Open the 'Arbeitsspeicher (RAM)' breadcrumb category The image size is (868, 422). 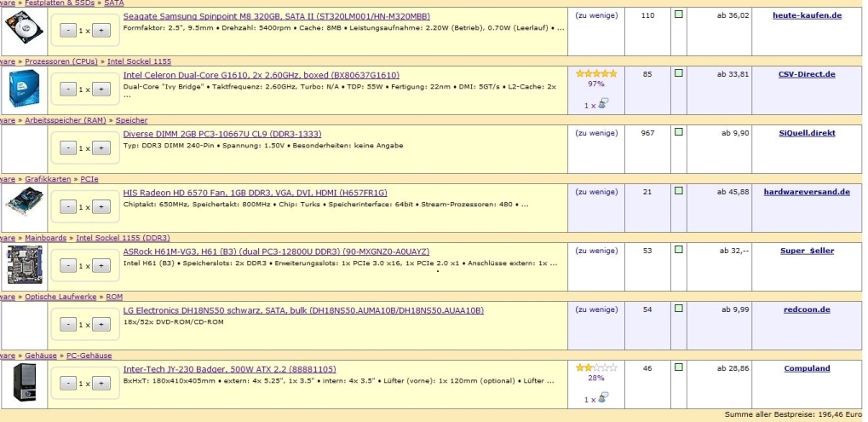click(x=66, y=120)
